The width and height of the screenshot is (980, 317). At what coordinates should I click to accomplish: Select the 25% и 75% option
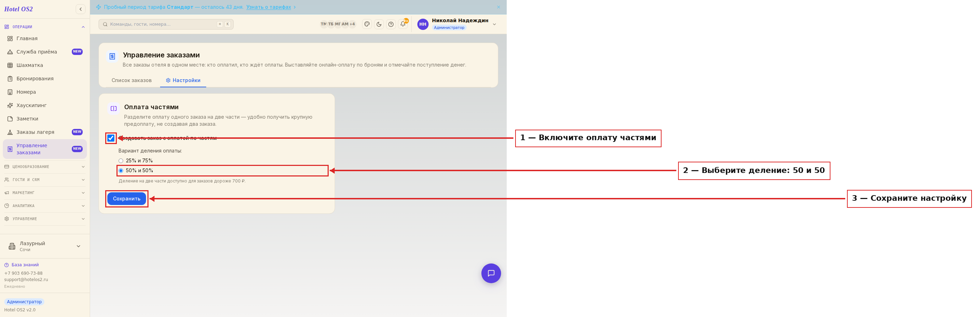tap(136, 161)
